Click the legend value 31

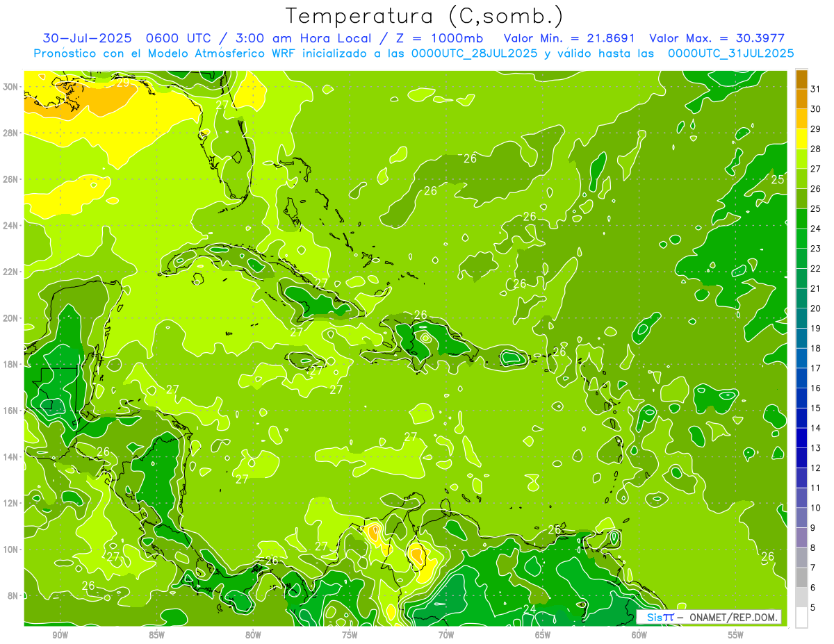tap(816, 89)
